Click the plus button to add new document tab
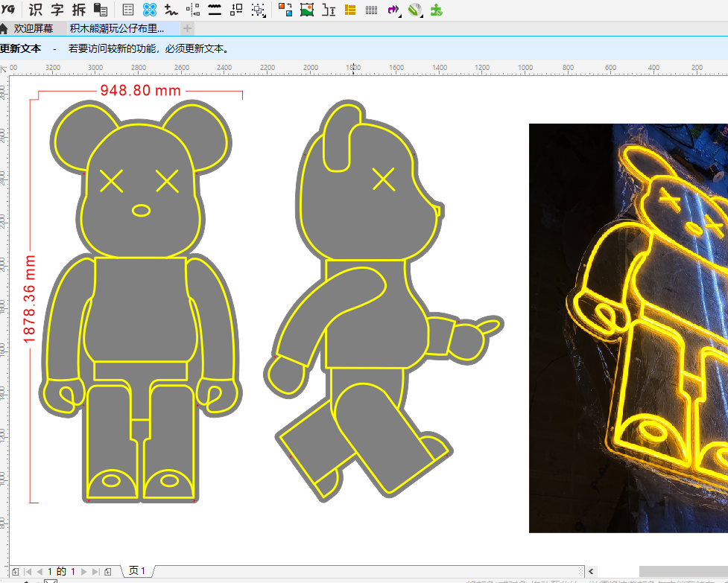728x583 pixels. tap(187, 29)
